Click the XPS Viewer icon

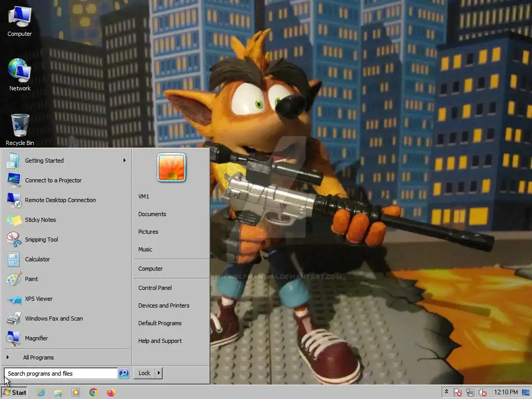coord(13,299)
